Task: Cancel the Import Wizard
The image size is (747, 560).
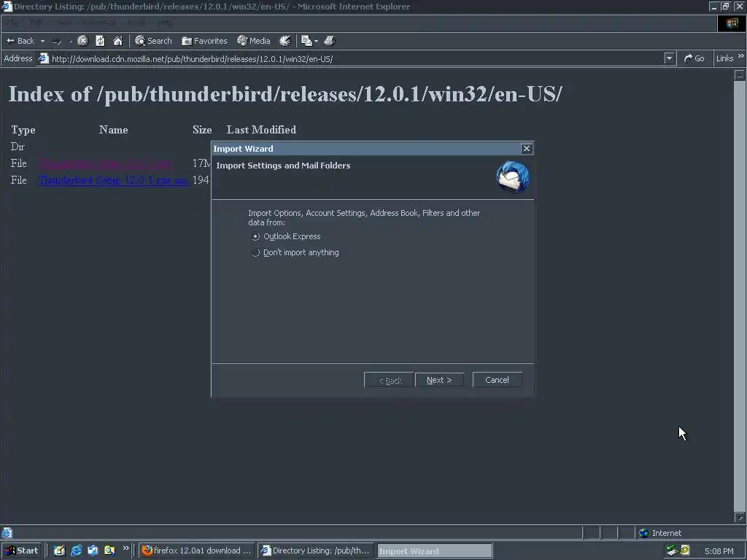Action: coord(497,380)
